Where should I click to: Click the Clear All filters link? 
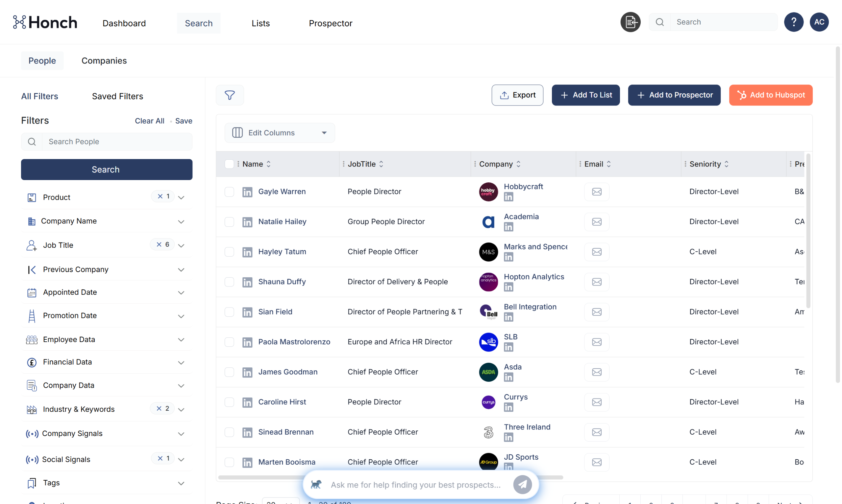(150, 121)
